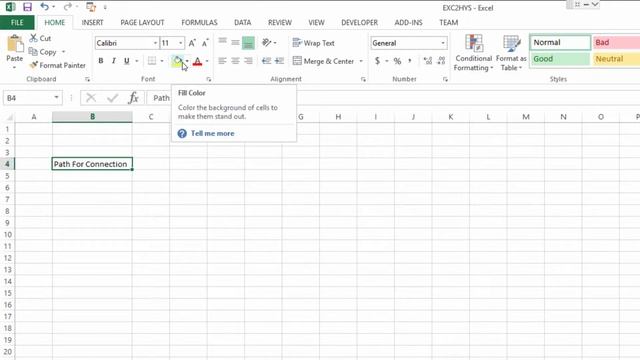Decrease cell indent
The width and height of the screenshot is (640, 360).
click(267, 61)
